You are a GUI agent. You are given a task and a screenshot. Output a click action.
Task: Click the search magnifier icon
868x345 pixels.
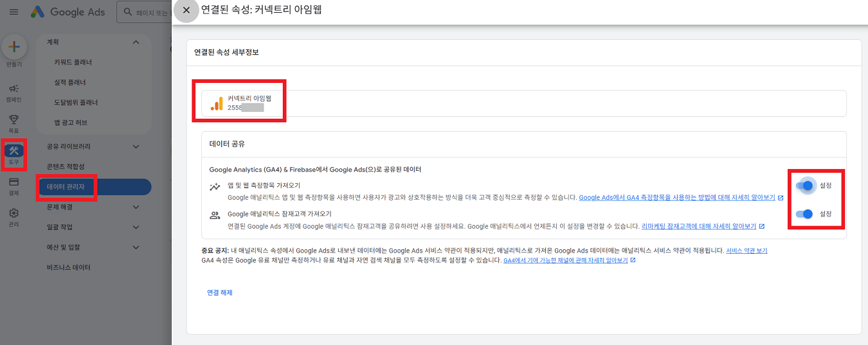tap(127, 12)
